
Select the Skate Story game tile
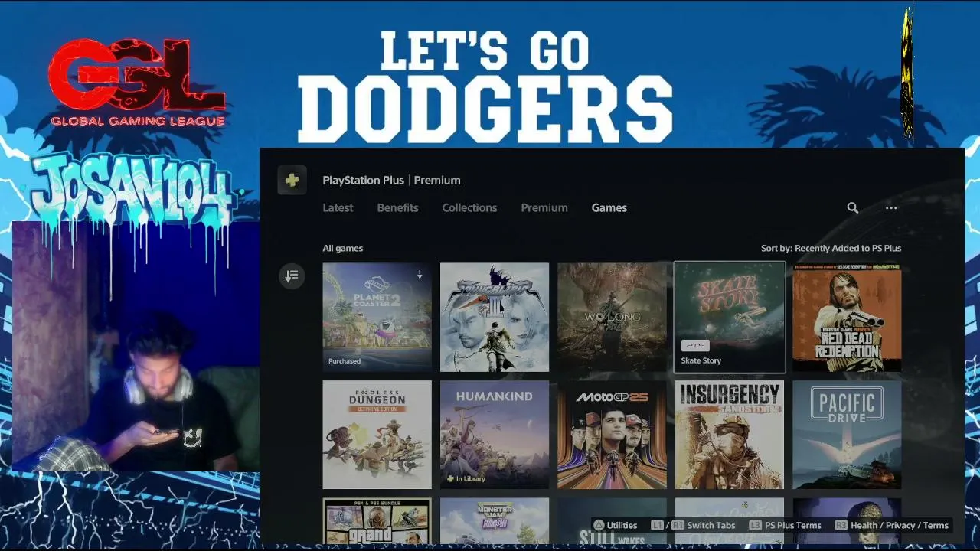(730, 318)
